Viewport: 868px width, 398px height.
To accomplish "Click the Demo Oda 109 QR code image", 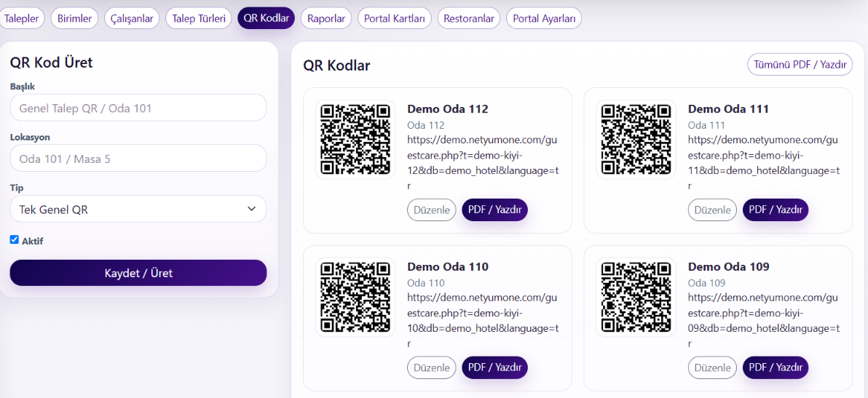I will (x=636, y=297).
